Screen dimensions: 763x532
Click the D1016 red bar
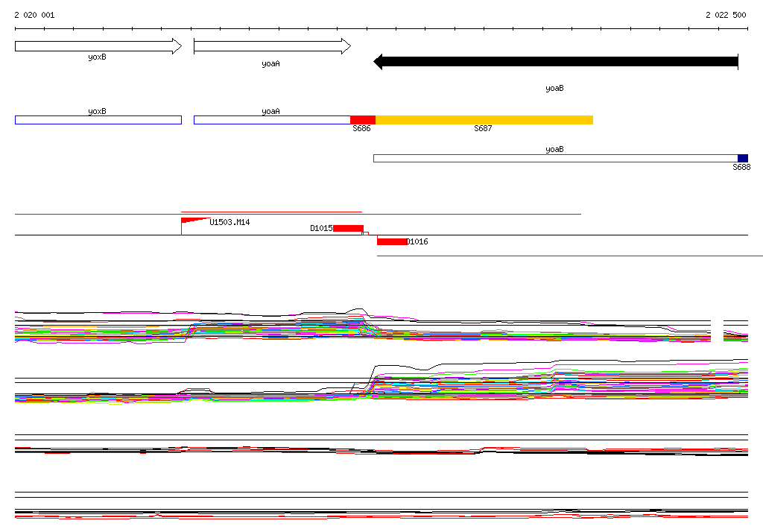tap(392, 242)
